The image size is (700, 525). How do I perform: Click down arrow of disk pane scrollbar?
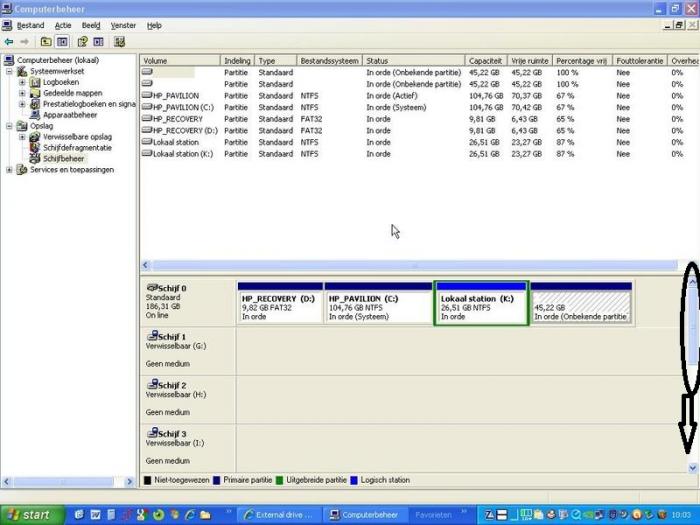click(x=692, y=467)
